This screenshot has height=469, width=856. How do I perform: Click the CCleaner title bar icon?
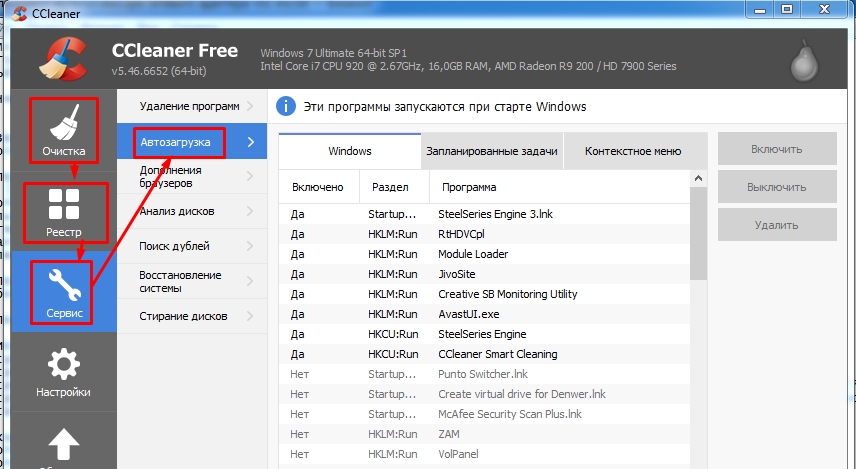[19, 13]
